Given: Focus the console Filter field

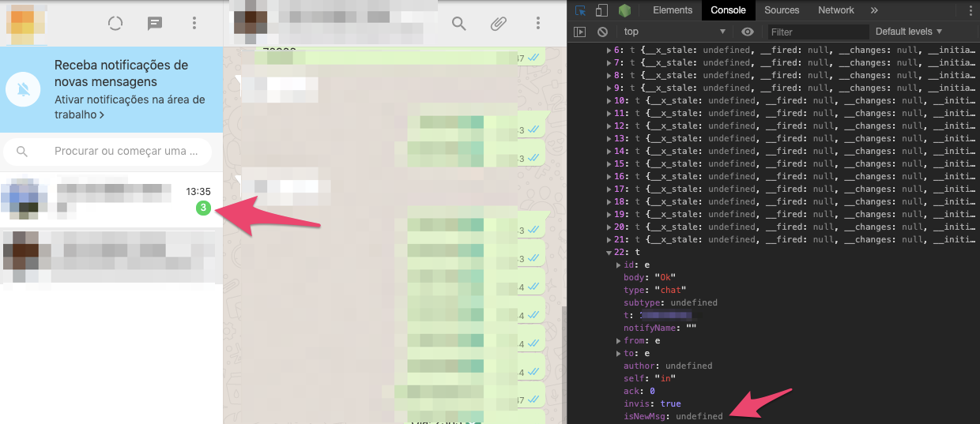Looking at the screenshot, I should coord(816,32).
